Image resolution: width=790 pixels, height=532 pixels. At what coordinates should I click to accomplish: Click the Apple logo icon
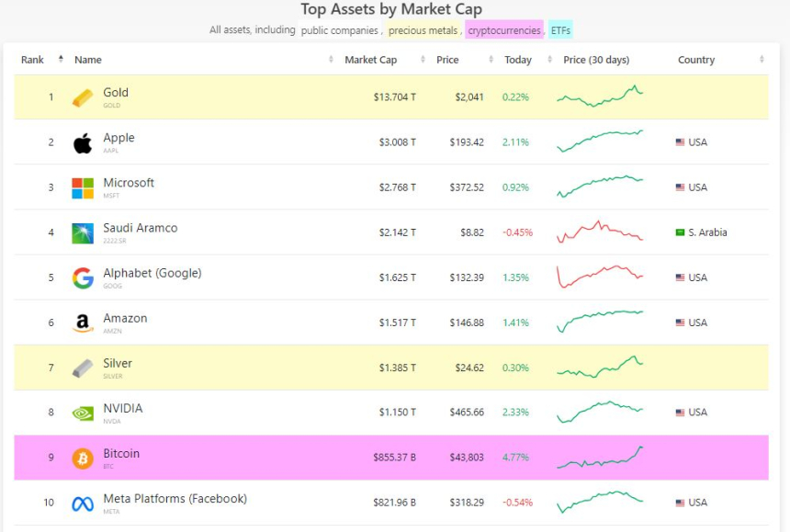pos(83,142)
